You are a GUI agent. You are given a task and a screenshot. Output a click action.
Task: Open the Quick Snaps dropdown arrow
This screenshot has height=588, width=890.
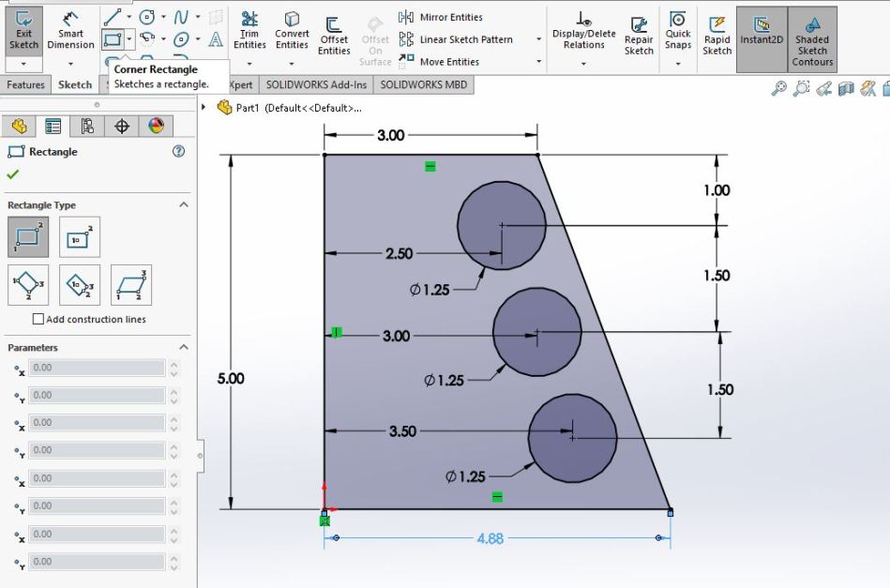(678, 63)
